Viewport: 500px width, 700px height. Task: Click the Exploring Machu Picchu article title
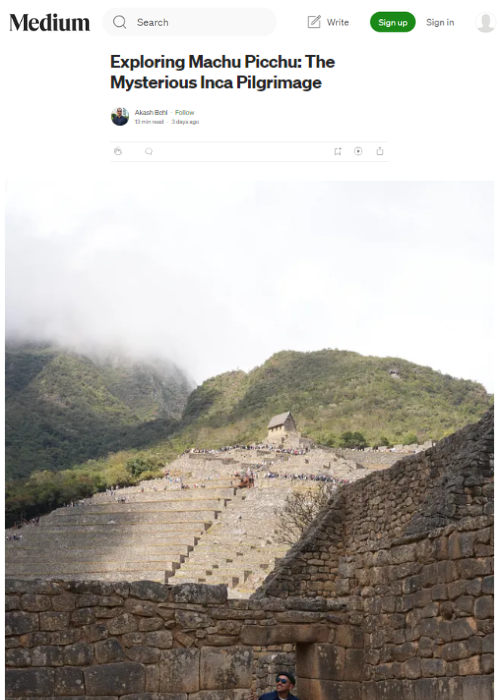pyautogui.click(x=222, y=72)
